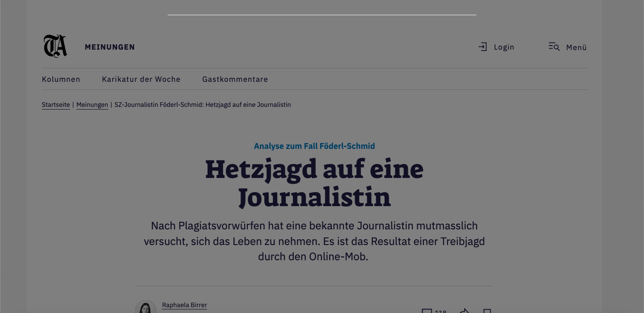This screenshot has width=644, height=313.
Task: Open the Karikatur der Woche tab
Action: pos(141,79)
